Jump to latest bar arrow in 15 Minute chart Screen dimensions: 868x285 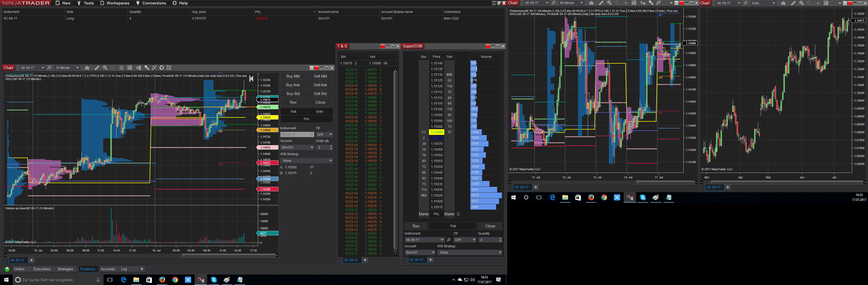tap(251, 79)
